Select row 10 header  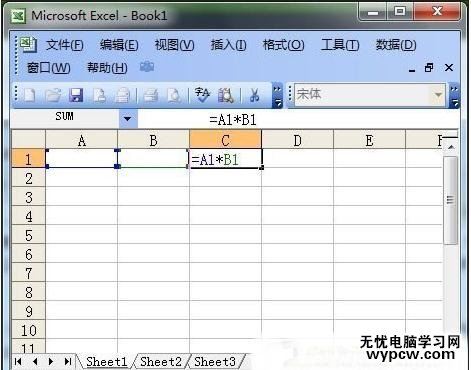point(29,330)
